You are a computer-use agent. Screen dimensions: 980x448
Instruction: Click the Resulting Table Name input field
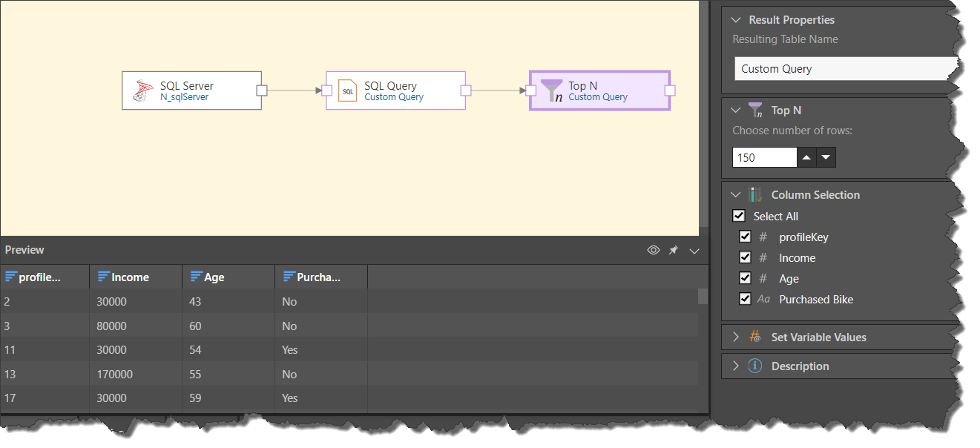[844, 69]
